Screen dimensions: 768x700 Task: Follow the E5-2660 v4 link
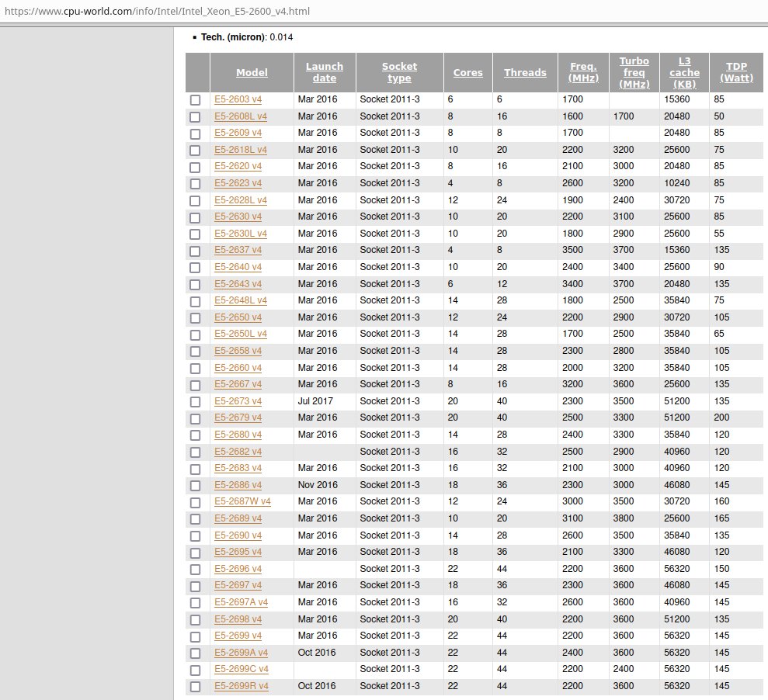pos(238,368)
